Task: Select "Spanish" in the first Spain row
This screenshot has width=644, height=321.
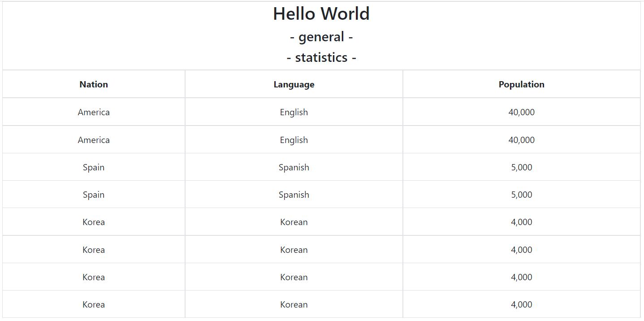Action: tap(294, 167)
